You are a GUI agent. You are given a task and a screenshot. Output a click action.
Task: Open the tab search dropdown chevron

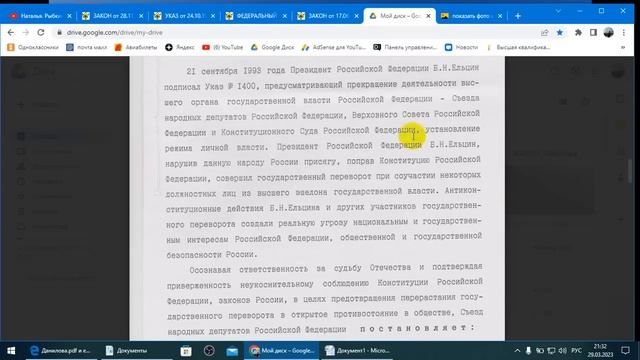[558, 11]
